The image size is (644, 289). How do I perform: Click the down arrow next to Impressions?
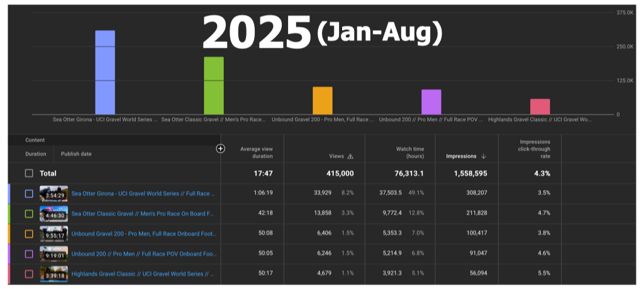click(484, 156)
